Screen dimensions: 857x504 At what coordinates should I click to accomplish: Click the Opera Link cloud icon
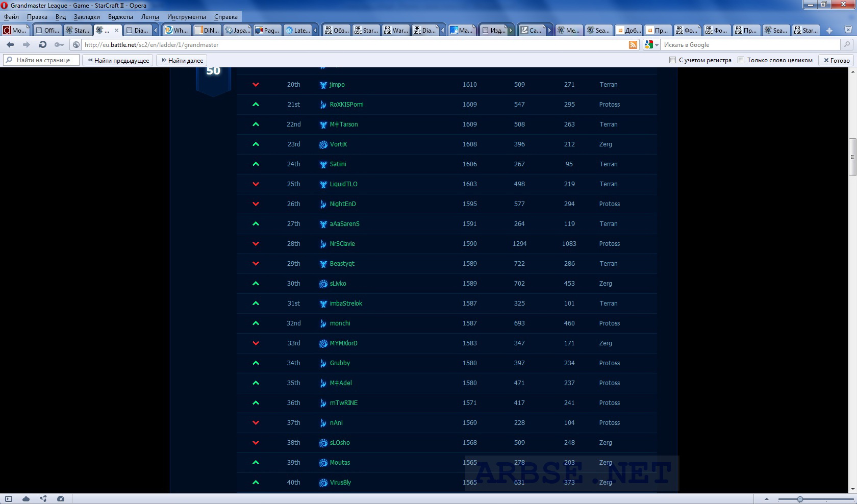point(26,499)
